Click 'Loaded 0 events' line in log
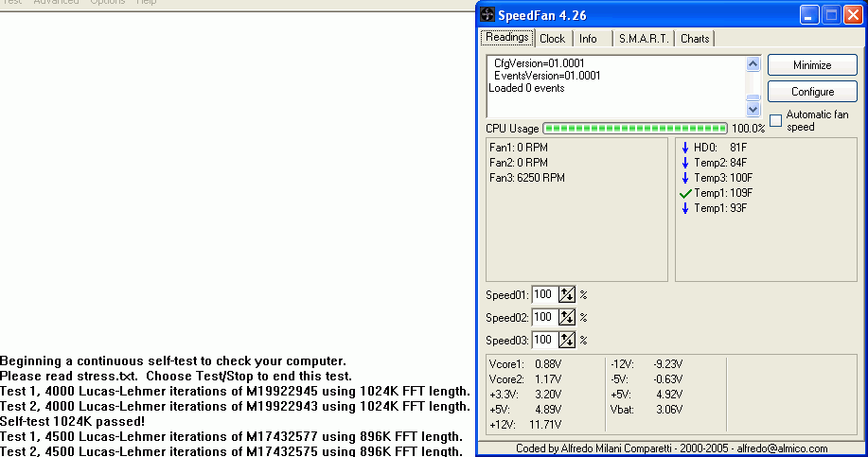868x457 pixels. coord(526,88)
